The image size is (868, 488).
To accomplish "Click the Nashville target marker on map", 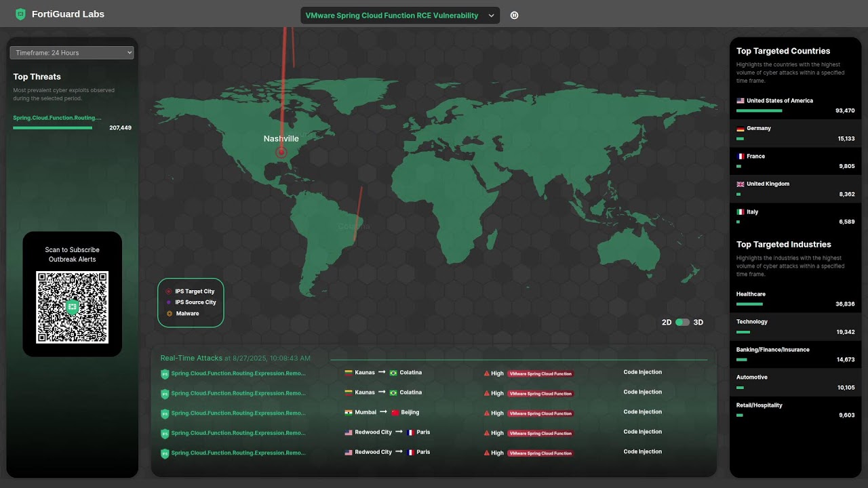I will click(281, 153).
